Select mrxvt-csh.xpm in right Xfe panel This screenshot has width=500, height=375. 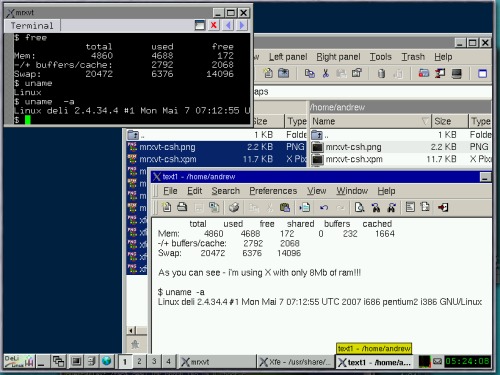[x=401, y=159]
